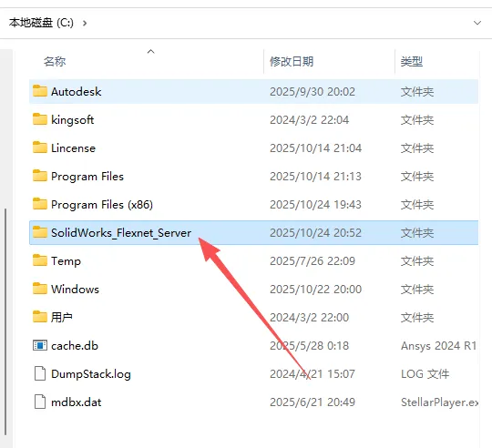Sort by the 修改日期 column header
The image size is (492, 448).
(x=292, y=61)
